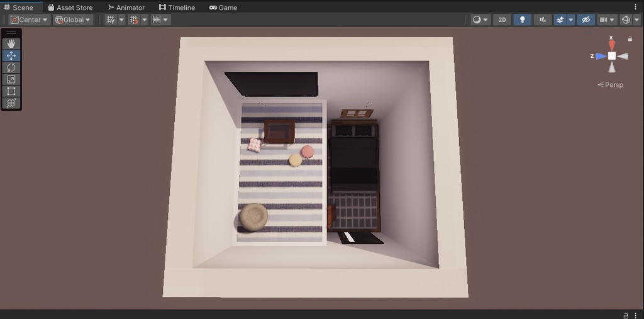Open the Global rotation dropdown
The height and width of the screenshot is (319, 644).
tap(73, 20)
